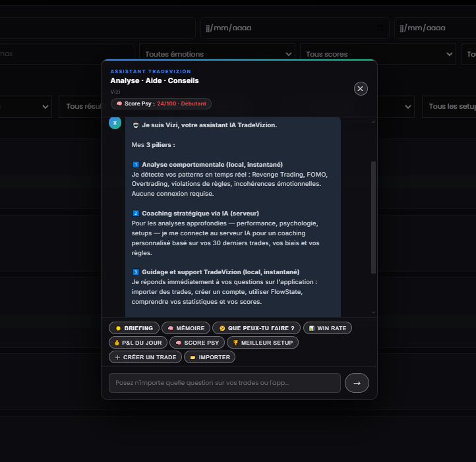Click the 'Analyse comportementale' heading
Screen dimensions: 476x462
coord(212,165)
